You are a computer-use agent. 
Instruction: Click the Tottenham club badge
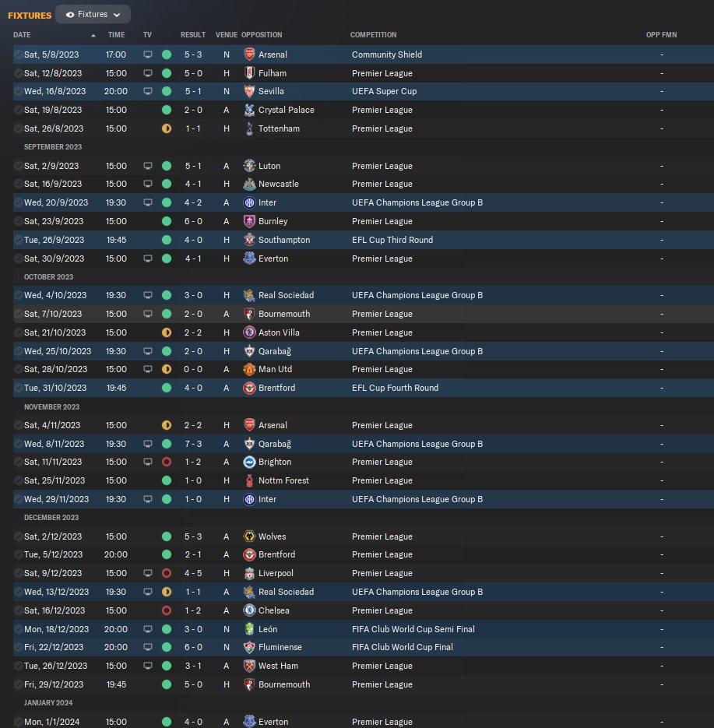[249, 128]
